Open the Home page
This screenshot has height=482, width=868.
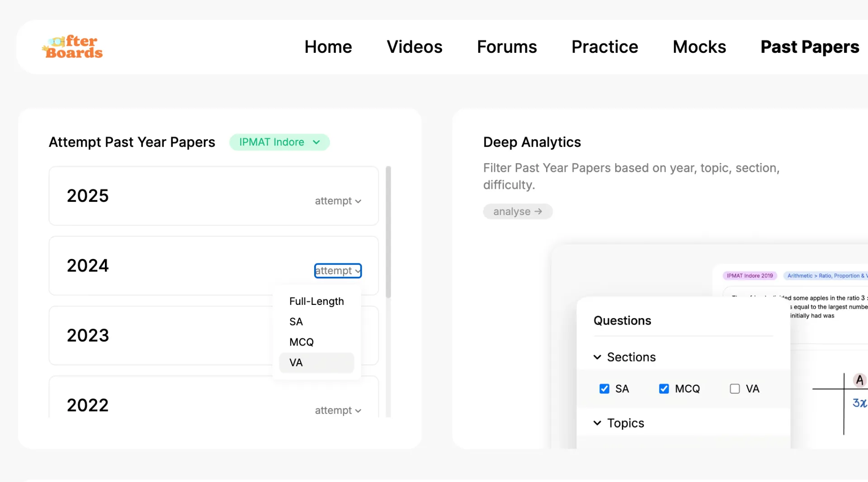click(328, 47)
